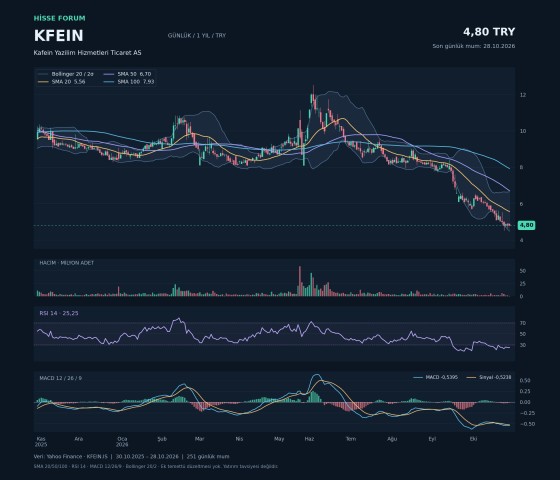Click the HACİM - MİLYON ADET panel title
This screenshot has width=560, height=480.
tap(66, 262)
